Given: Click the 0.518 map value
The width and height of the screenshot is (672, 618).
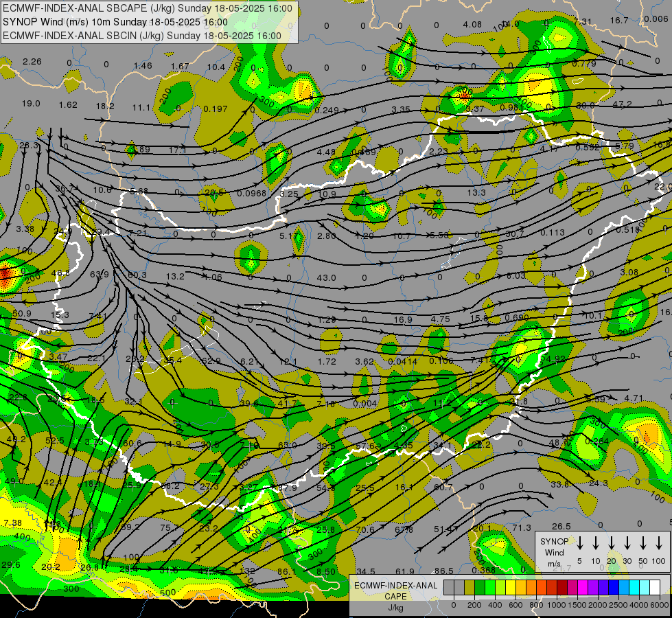Looking at the screenshot, I should point(628,230).
